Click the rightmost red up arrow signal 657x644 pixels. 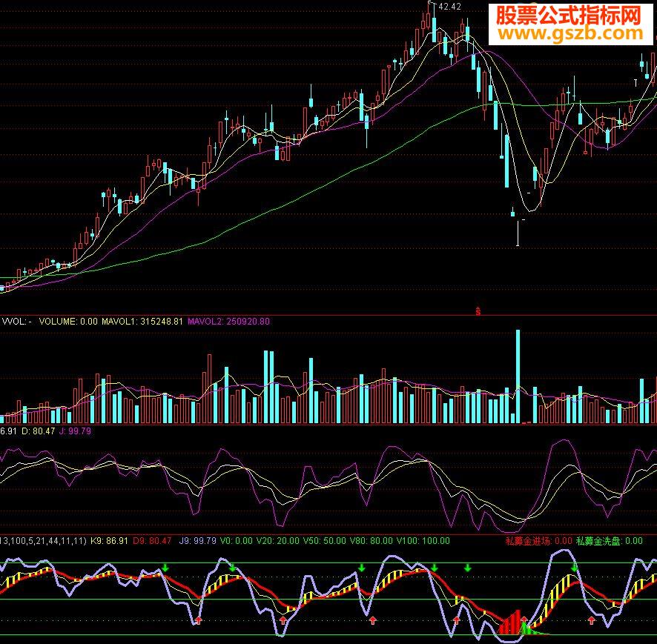coord(591,620)
